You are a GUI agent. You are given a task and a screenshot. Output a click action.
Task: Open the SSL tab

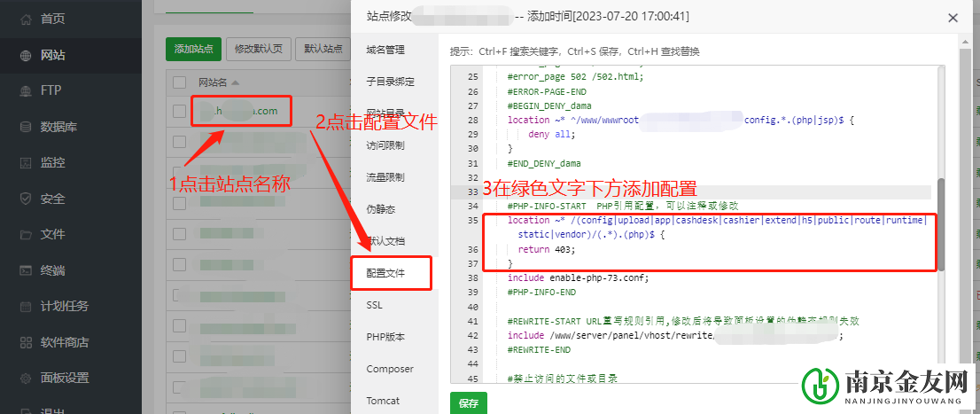(375, 305)
